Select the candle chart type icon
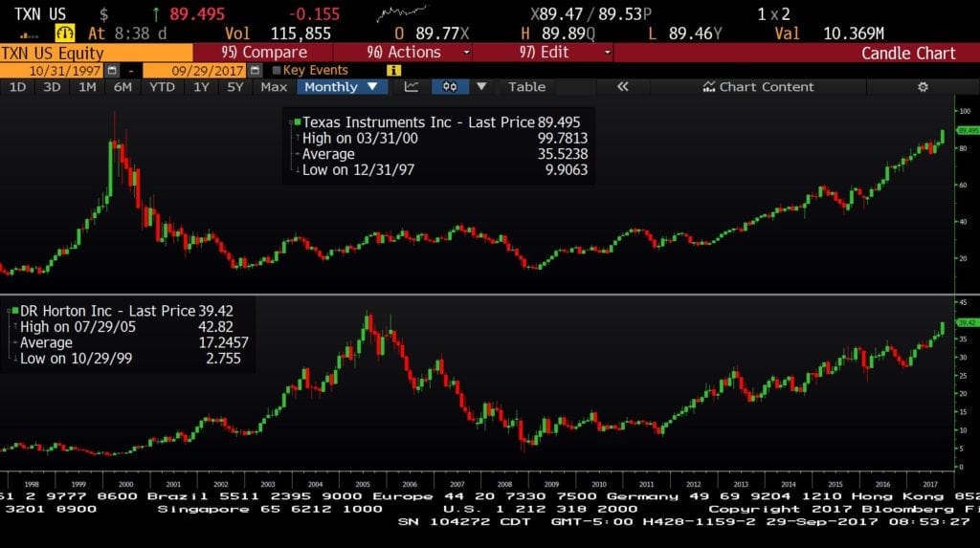This screenshot has width=980, height=548. point(450,87)
